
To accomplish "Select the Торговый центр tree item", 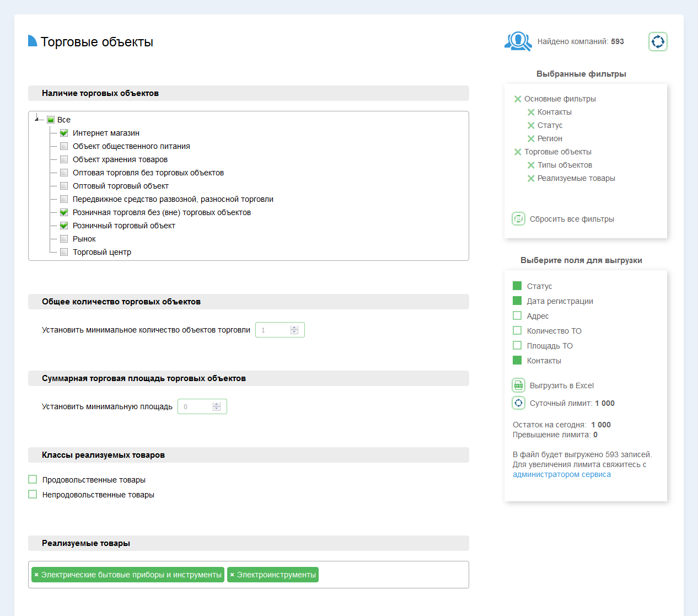I will (x=102, y=252).
